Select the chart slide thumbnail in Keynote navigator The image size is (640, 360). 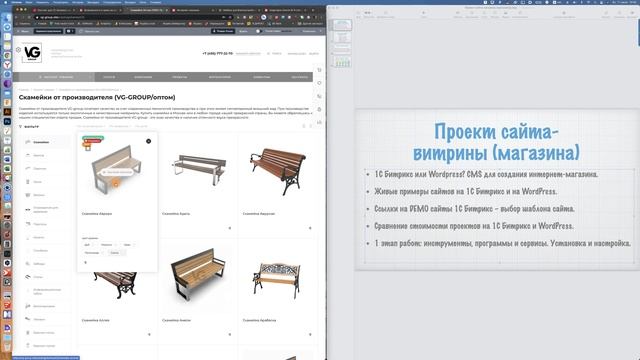pos(342,62)
